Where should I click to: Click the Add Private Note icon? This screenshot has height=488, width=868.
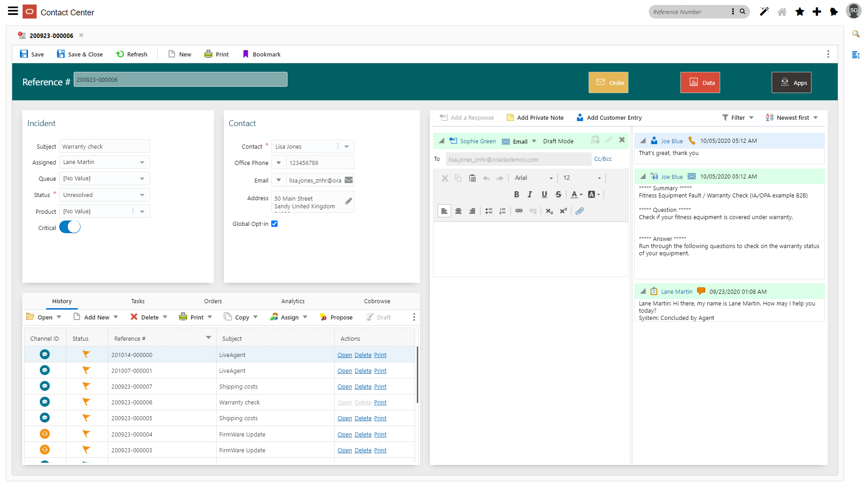coord(510,117)
